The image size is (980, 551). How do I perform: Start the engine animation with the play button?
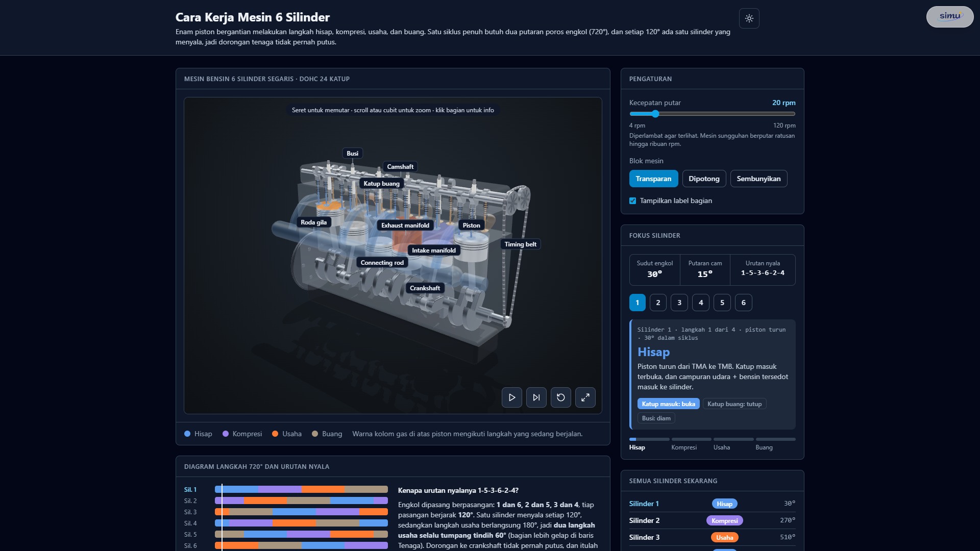[x=511, y=397]
